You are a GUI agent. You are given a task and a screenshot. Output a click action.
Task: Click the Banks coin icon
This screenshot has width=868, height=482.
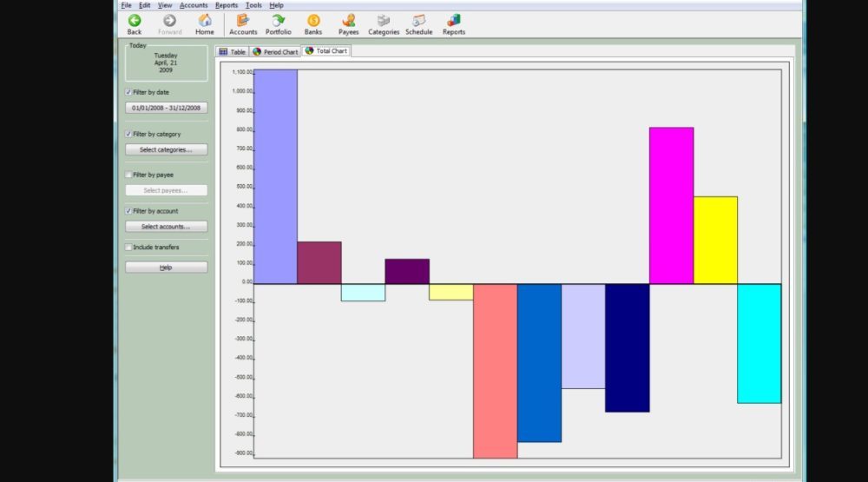(313, 20)
